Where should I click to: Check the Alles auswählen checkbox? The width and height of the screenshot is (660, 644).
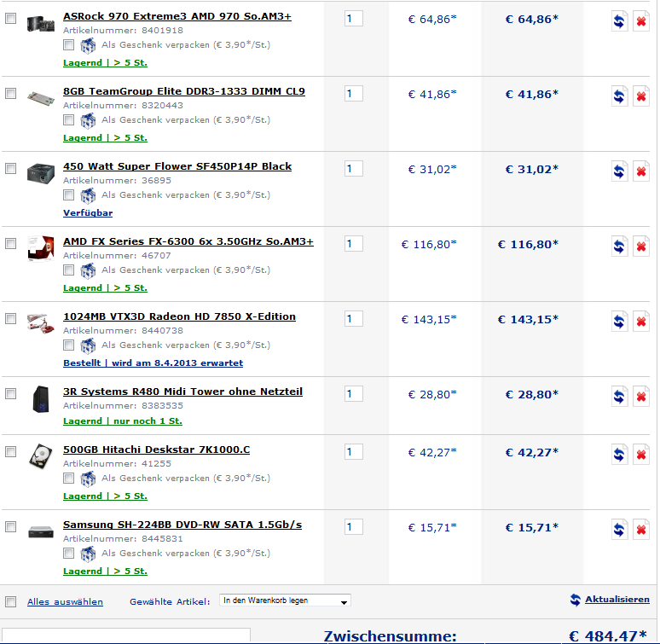click(10, 601)
